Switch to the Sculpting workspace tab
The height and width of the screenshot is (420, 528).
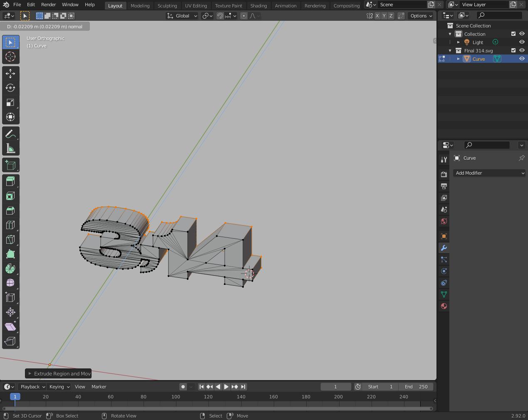point(167,5)
